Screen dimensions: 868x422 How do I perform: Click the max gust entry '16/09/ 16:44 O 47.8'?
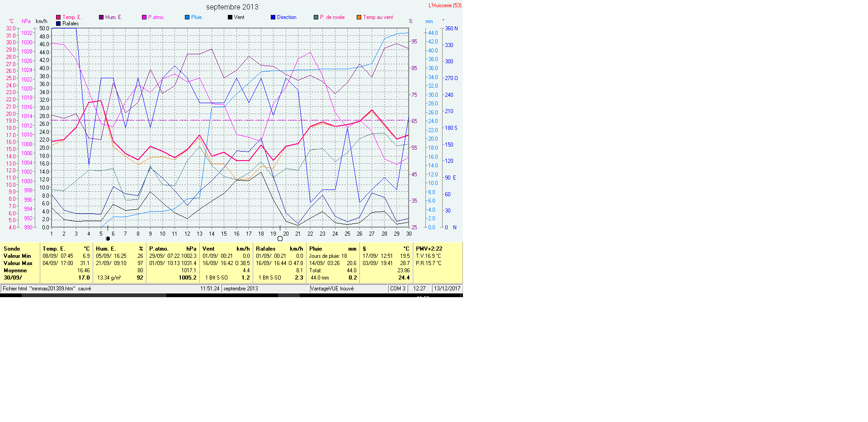click(x=279, y=263)
